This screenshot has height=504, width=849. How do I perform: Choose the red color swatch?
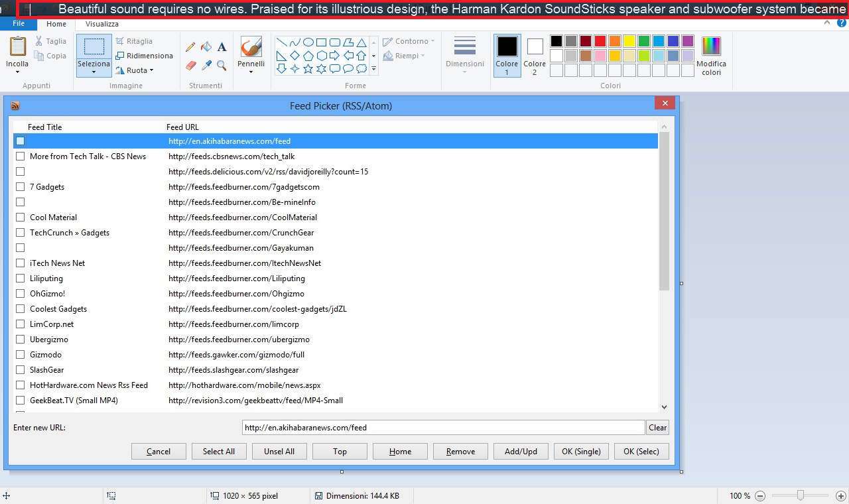point(600,41)
